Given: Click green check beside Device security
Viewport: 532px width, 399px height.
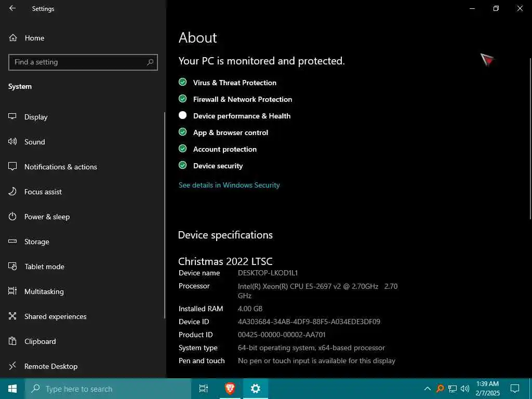Looking at the screenshot, I should (x=182, y=165).
